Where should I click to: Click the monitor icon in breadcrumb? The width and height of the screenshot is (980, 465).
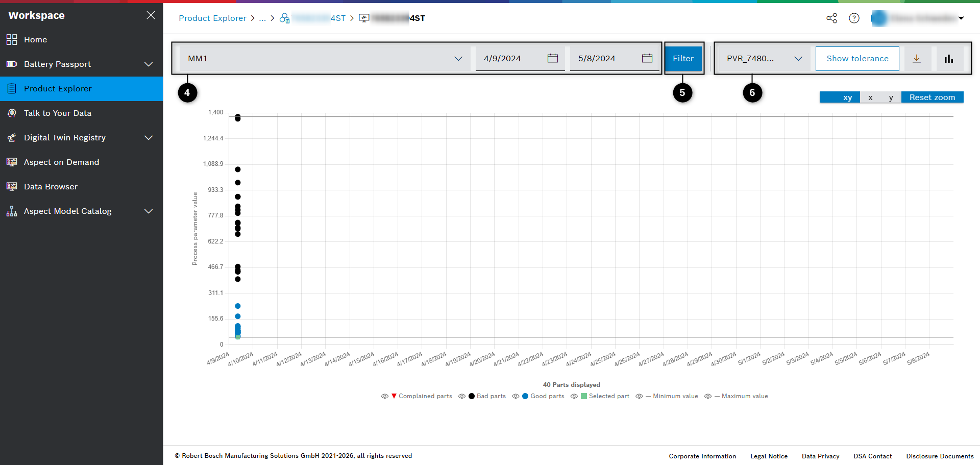coord(364,18)
